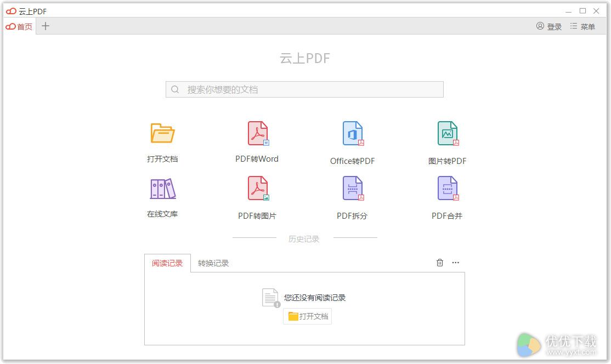
Task: Click the PDF转Word label text
Action: tap(257, 159)
